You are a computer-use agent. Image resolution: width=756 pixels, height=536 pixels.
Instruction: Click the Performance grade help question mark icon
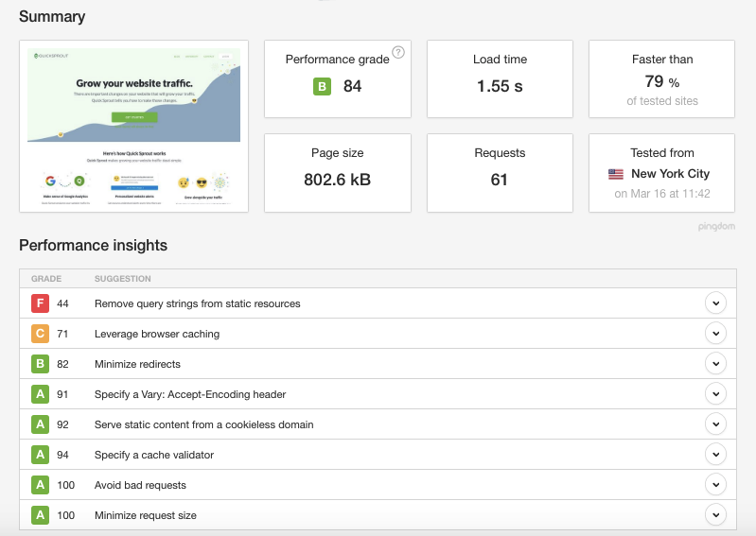click(398, 52)
